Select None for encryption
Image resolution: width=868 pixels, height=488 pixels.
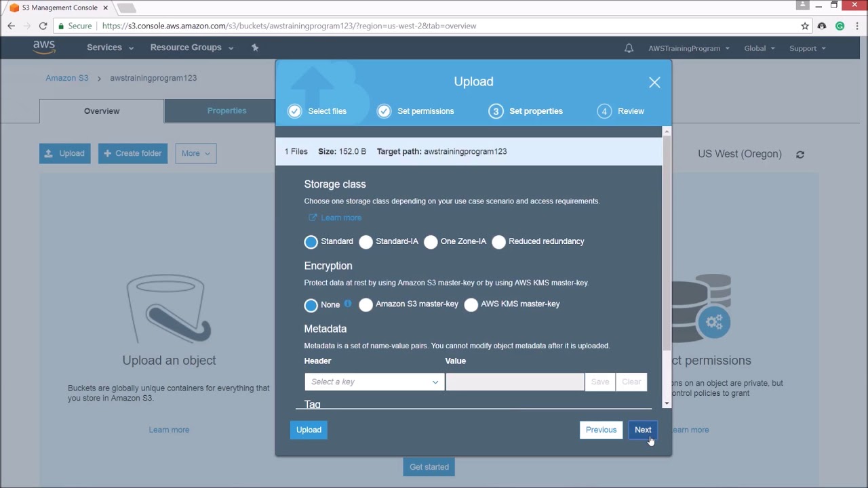311,305
